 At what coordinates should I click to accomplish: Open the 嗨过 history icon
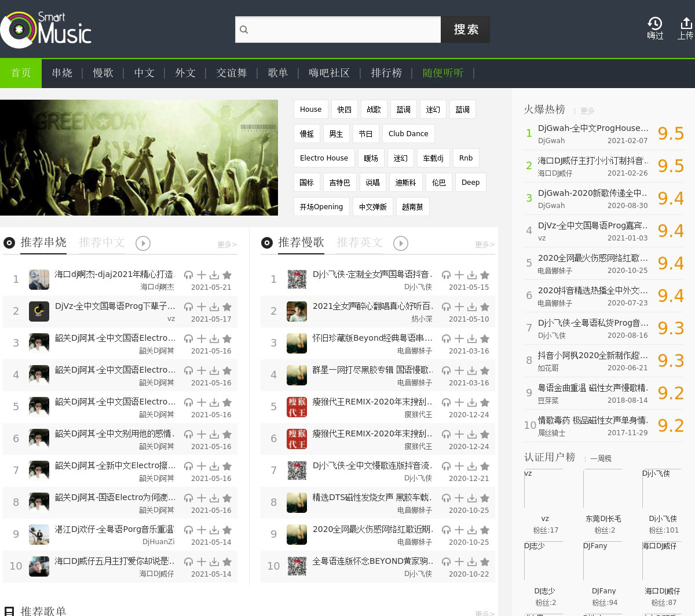[655, 28]
